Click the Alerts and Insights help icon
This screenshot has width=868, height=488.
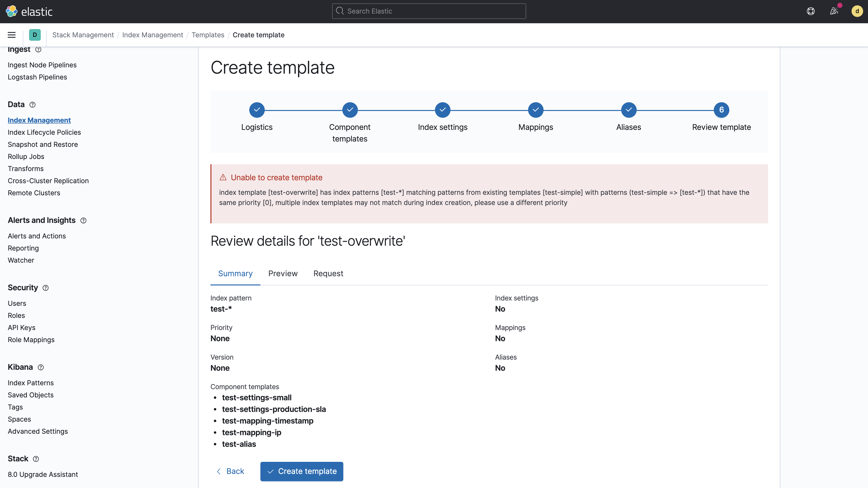tap(83, 220)
